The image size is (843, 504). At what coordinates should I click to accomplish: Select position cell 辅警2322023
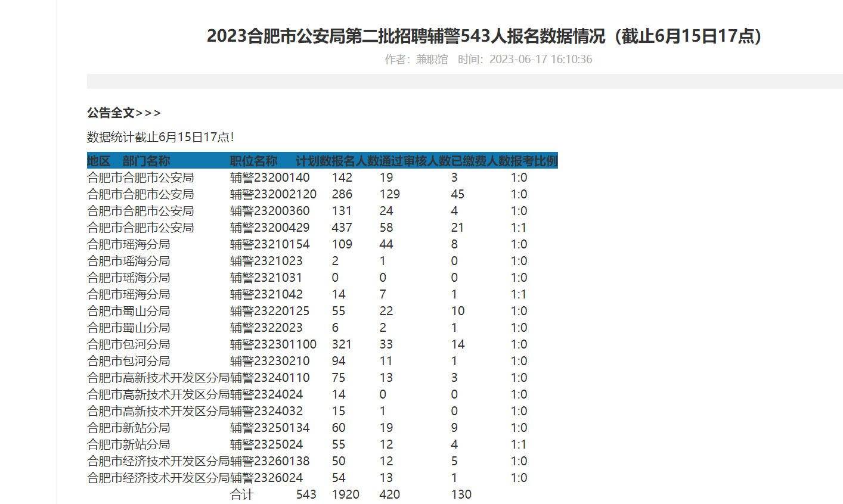coord(266,328)
